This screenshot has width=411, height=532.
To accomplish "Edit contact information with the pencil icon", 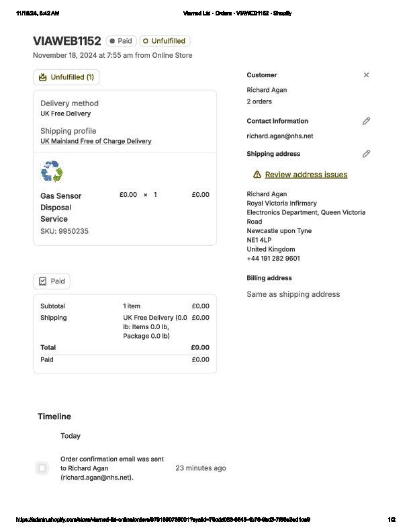I will pos(366,121).
